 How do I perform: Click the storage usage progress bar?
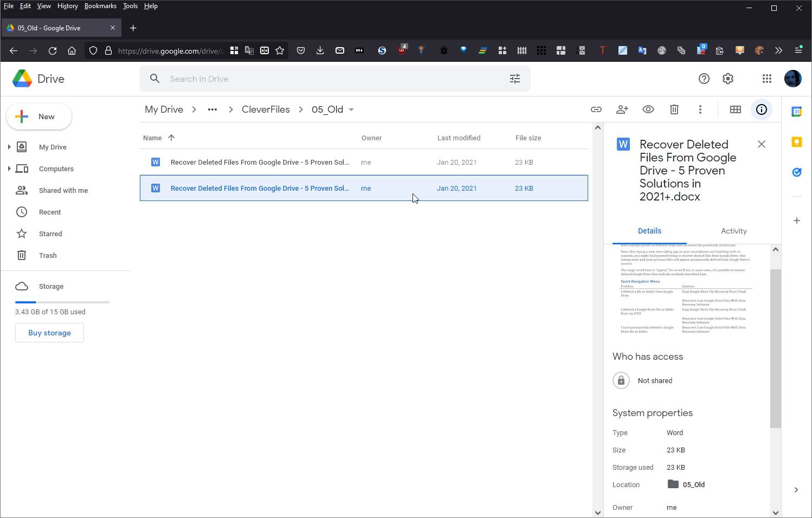pyautogui.click(x=62, y=302)
